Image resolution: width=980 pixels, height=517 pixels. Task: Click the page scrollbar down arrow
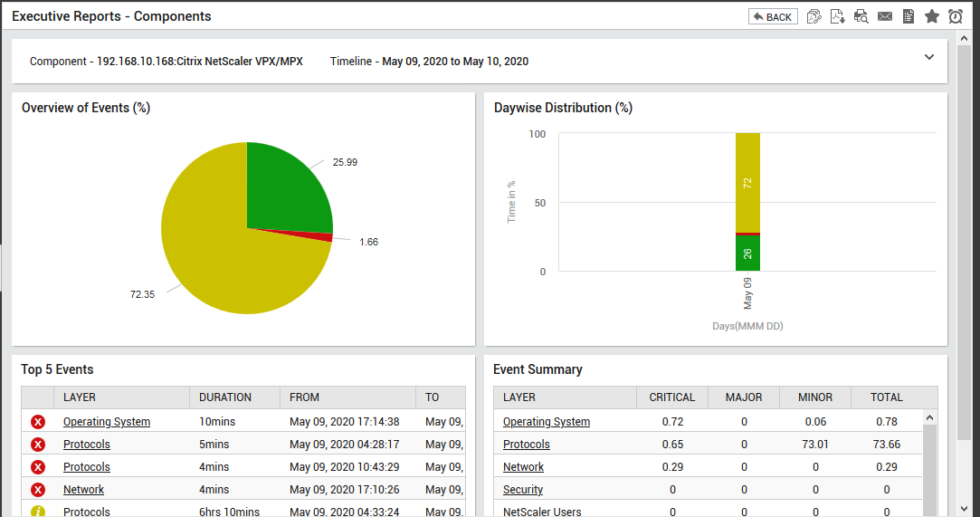[x=965, y=509]
